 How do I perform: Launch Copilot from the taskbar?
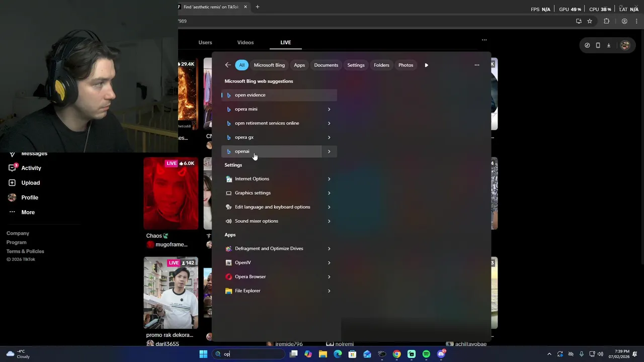point(308,354)
